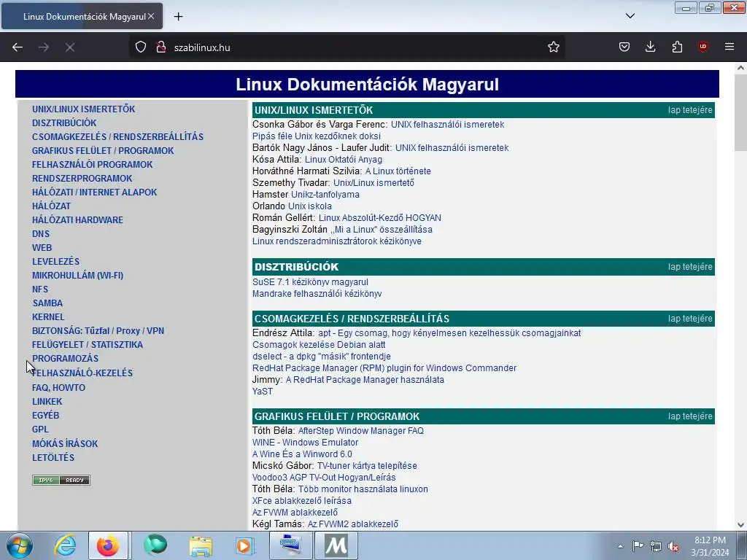Open the Windows Start menu
The height and width of the screenshot is (560, 747).
pyautogui.click(x=20, y=545)
